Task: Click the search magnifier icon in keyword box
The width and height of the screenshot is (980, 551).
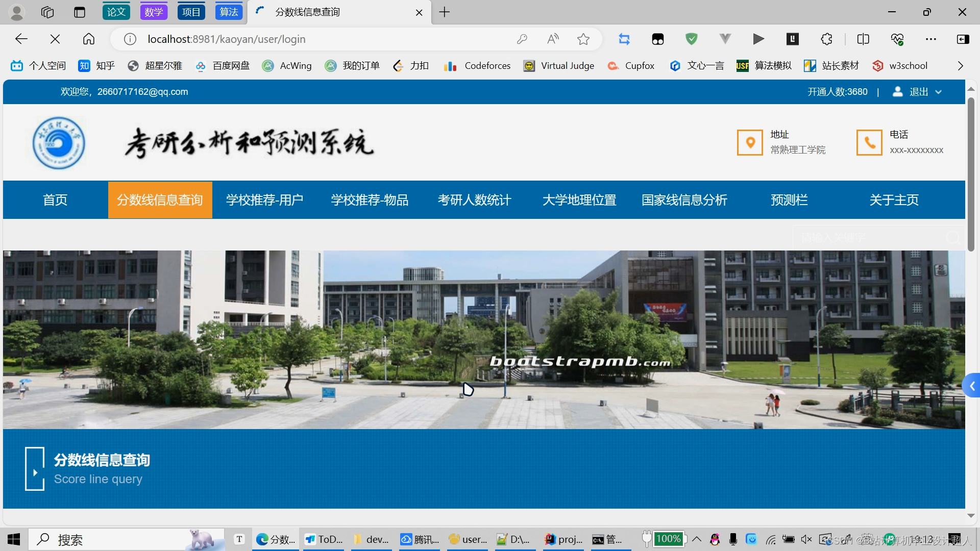Action: (x=952, y=238)
